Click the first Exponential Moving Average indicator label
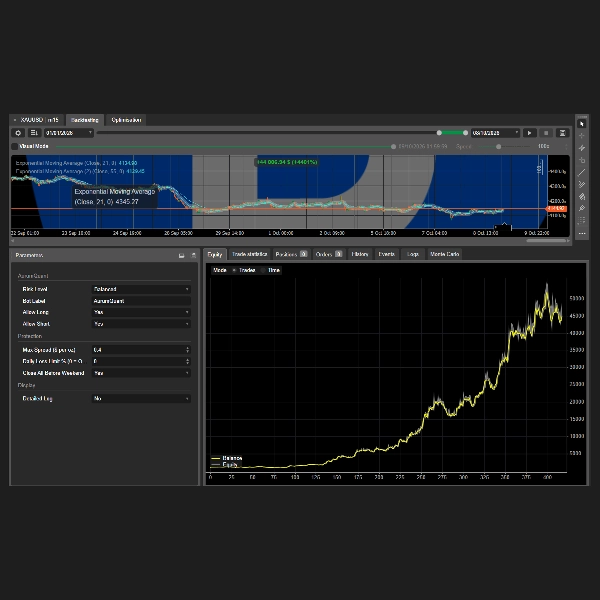Image resolution: width=600 pixels, height=600 pixels. tap(77, 163)
